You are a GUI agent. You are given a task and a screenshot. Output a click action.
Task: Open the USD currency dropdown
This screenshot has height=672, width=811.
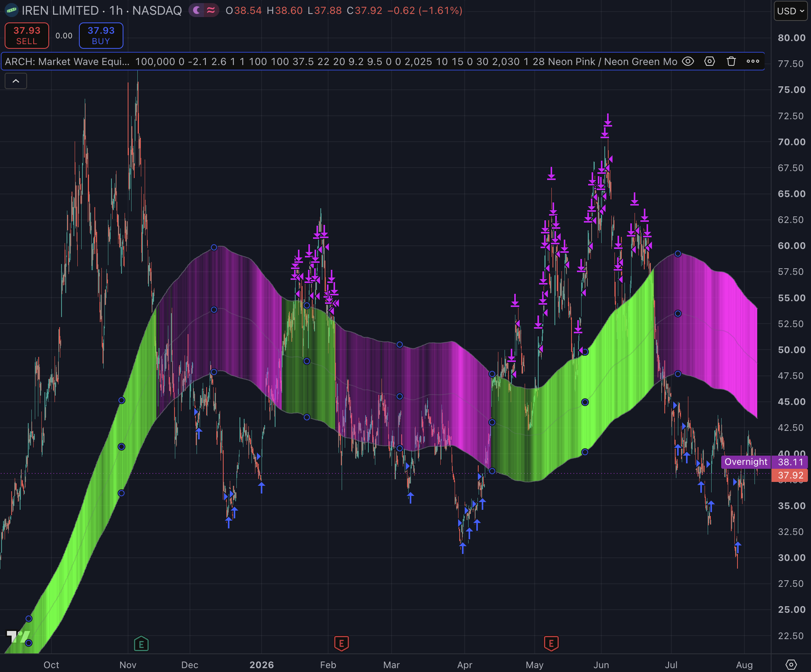790,11
